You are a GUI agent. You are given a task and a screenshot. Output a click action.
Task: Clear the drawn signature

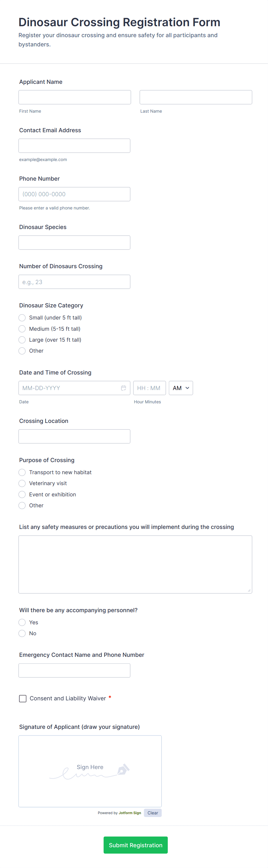pos(153,813)
